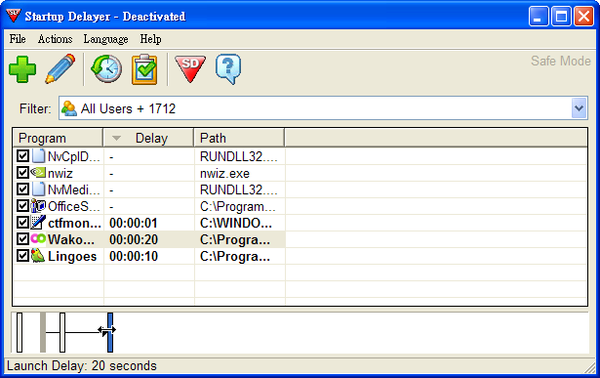Select the blue timeline bar
The height and width of the screenshot is (378, 600).
[110, 332]
